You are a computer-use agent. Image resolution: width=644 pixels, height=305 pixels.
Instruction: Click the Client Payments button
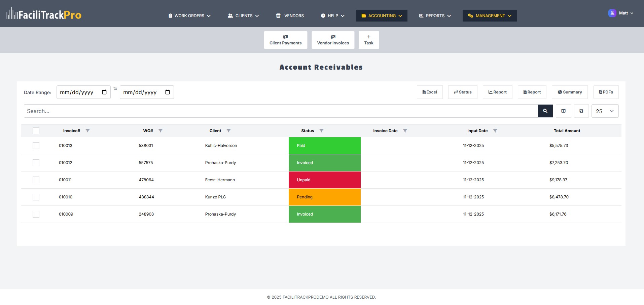[285, 40]
